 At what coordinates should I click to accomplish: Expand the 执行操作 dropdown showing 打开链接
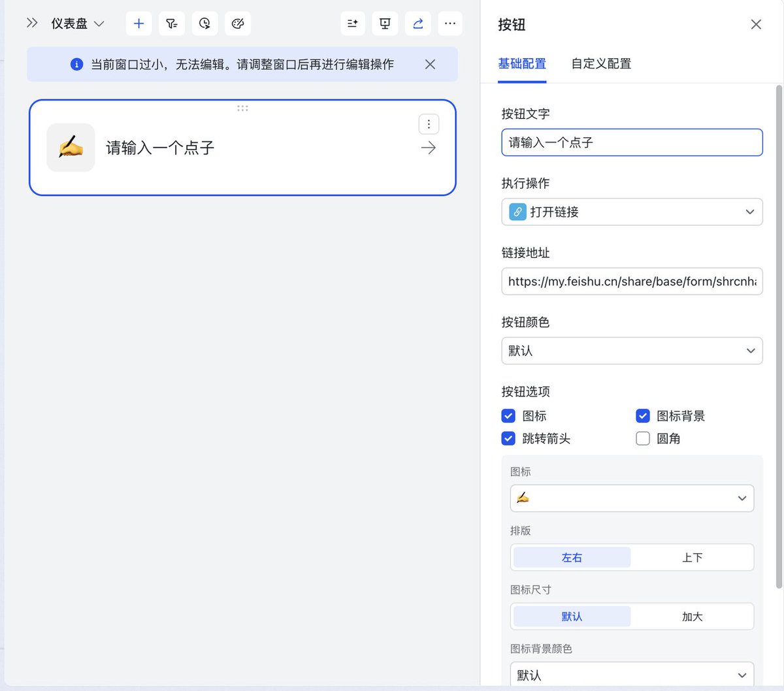pyautogui.click(x=632, y=212)
